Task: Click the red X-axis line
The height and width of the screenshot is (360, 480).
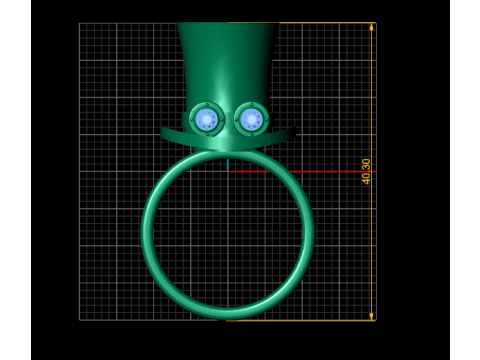Action: coord(302,172)
